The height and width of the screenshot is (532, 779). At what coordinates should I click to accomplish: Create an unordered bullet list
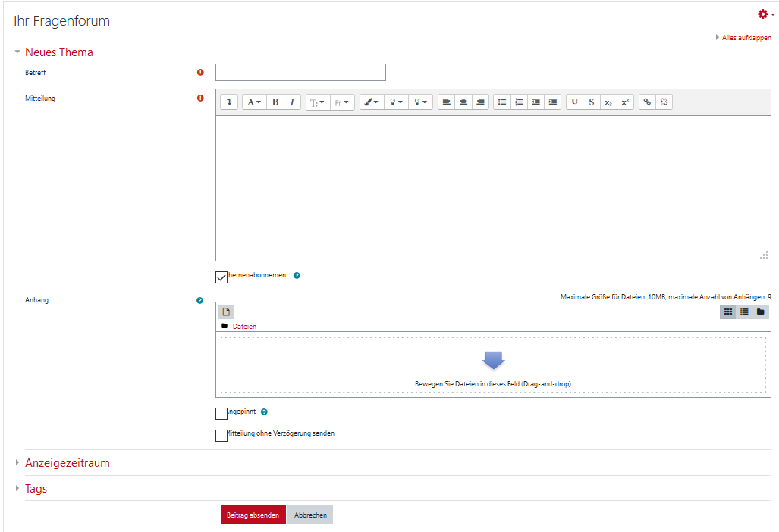[x=502, y=102]
